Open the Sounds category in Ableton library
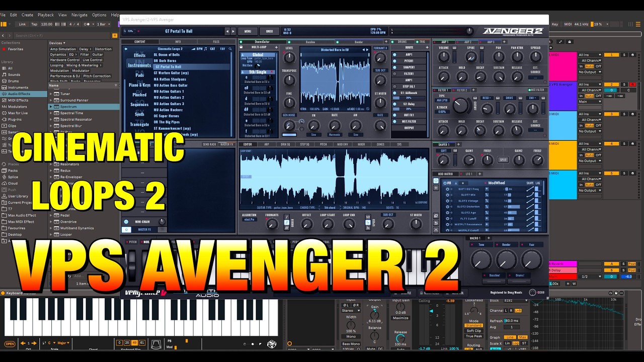 point(14,74)
